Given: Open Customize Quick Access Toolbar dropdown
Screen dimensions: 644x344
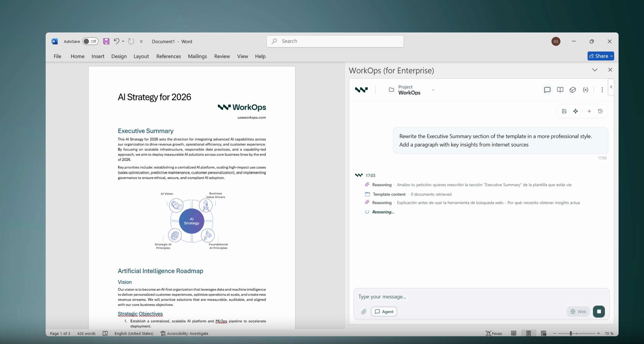Looking at the screenshot, I should coord(141,41).
